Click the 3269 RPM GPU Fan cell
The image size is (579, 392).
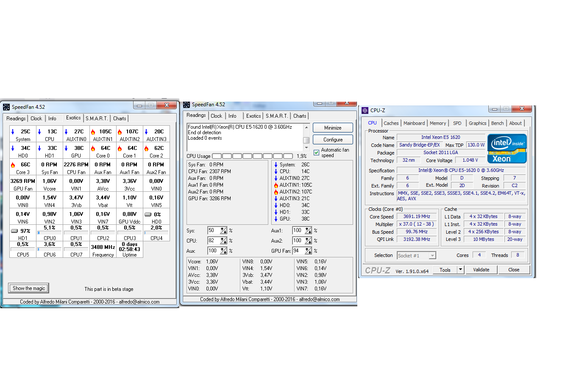click(x=23, y=184)
